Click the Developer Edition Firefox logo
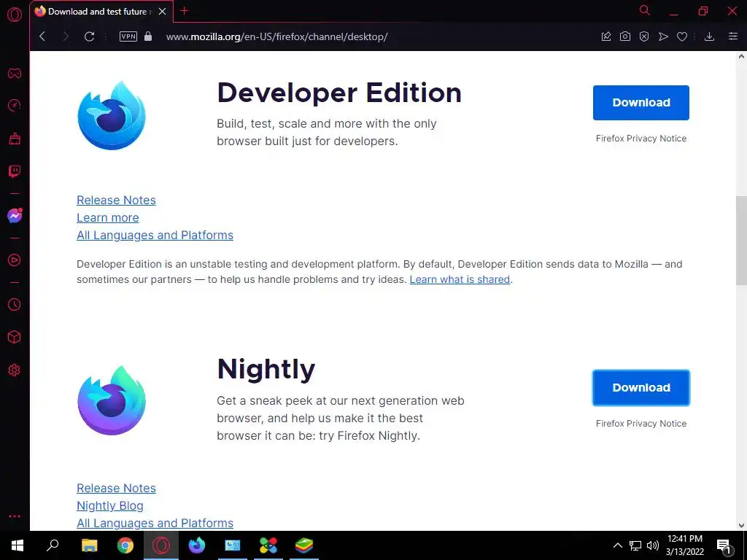747x560 pixels. 112,115
